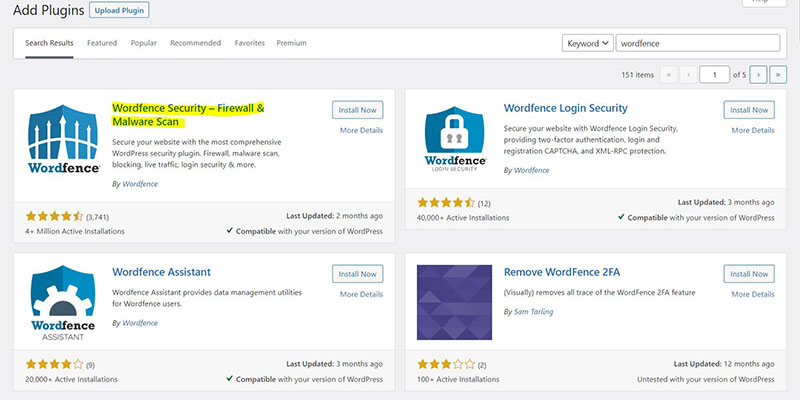The image size is (800, 400).
Task: Click the Add Plugins page heading
Action: click(48, 10)
